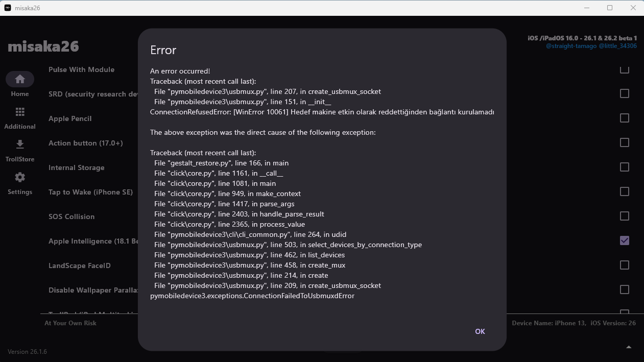Click the Apple Pencil label
This screenshot has height=362, width=644.
click(x=70, y=118)
